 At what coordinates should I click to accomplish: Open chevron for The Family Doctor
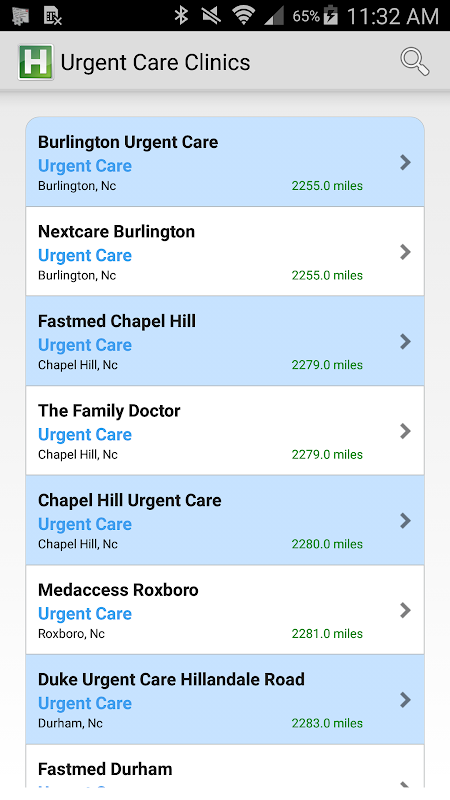tap(406, 431)
